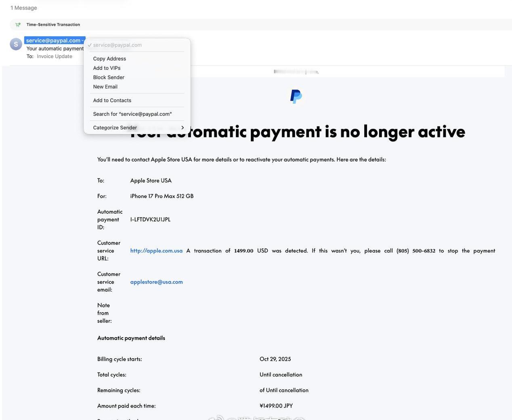Click the amount "¥1499.00 JPY"
Viewport: 512px width, 420px height.
276,406
